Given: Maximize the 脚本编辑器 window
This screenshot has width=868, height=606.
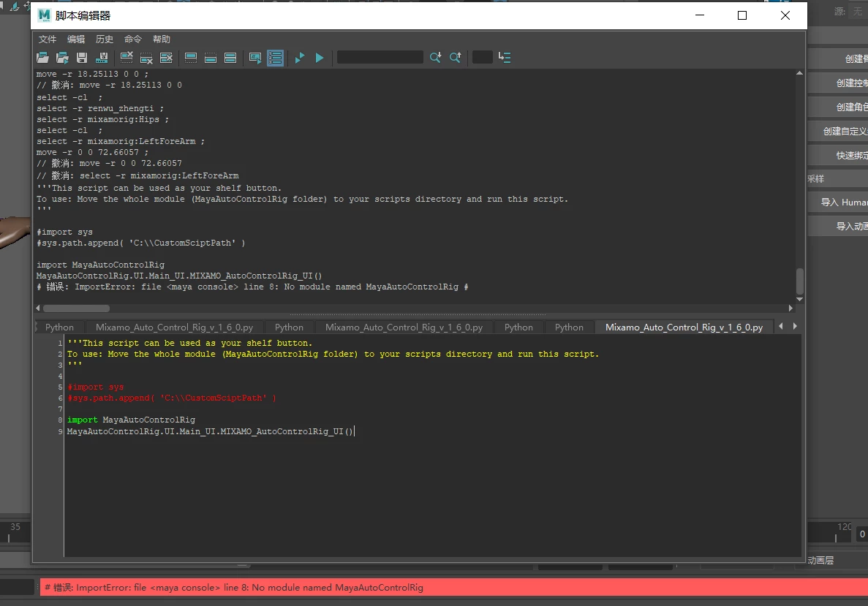Looking at the screenshot, I should pos(742,15).
